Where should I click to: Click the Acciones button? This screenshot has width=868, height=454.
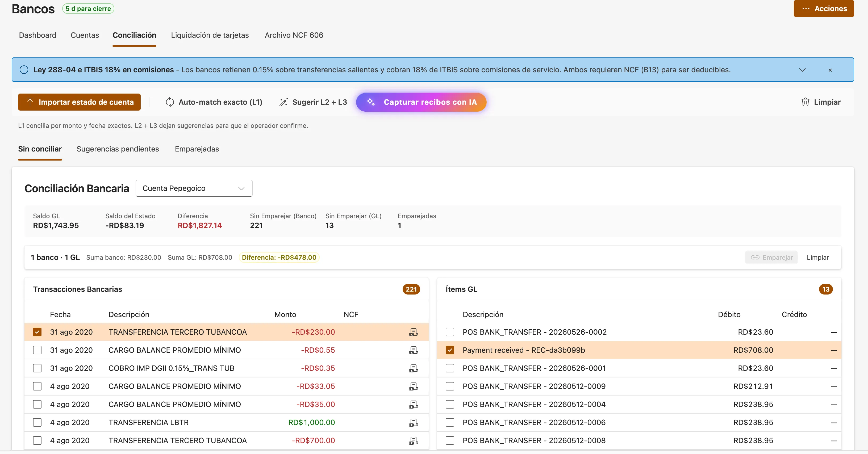(x=824, y=9)
